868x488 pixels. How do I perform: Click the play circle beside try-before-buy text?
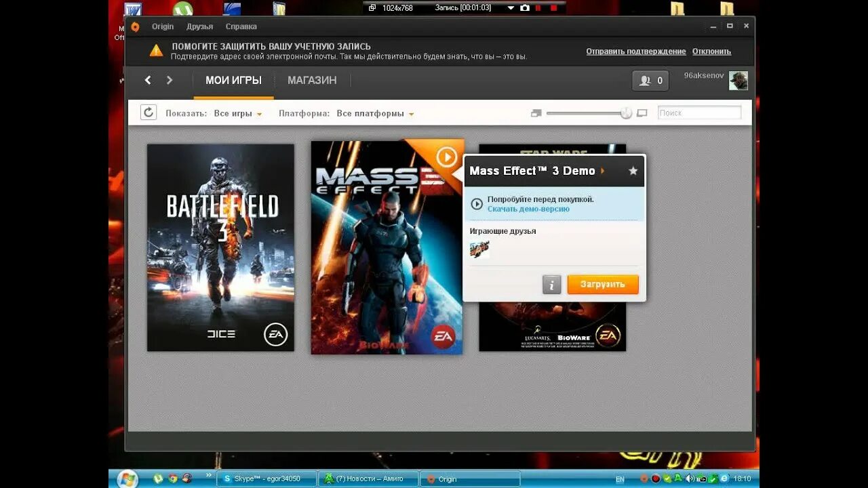[x=477, y=203]
